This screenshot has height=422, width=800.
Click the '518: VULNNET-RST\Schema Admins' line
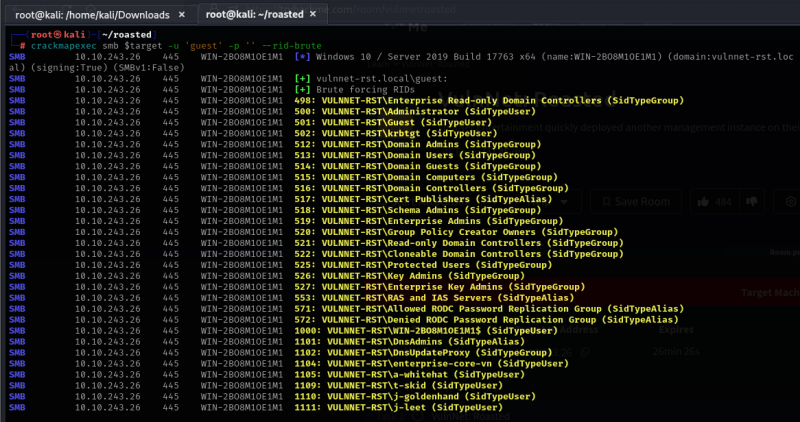pos(417,210)
